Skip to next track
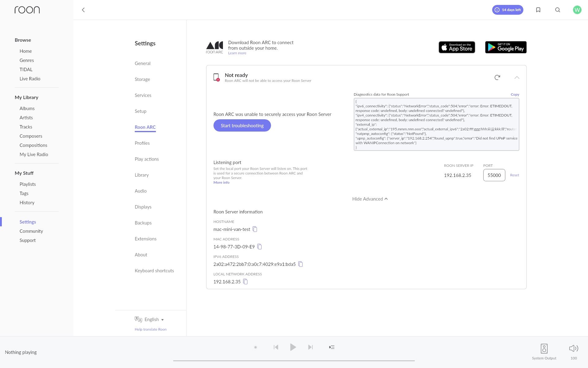This screenshot has height=368, width=588. (x=310, y=347)
